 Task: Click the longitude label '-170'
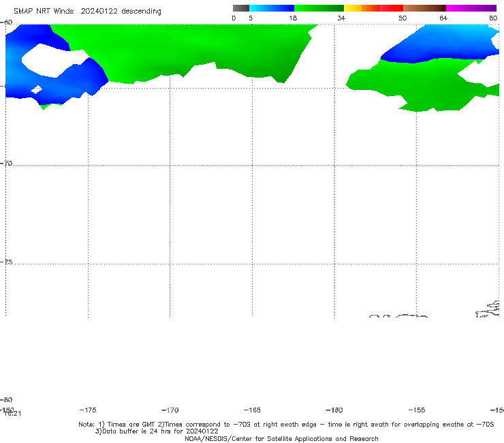170,410
